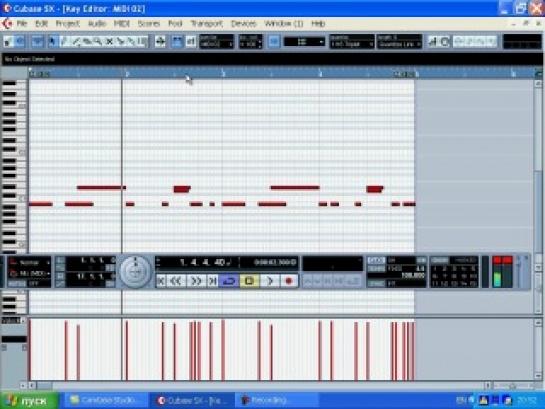Click the horizontal scrollbar at bottom

coord(259,385)
